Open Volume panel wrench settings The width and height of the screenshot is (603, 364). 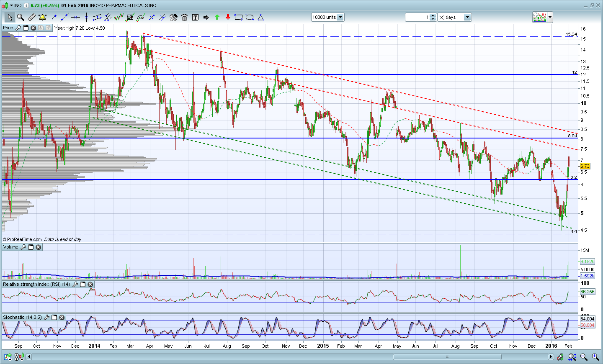(x=23, y=247)
